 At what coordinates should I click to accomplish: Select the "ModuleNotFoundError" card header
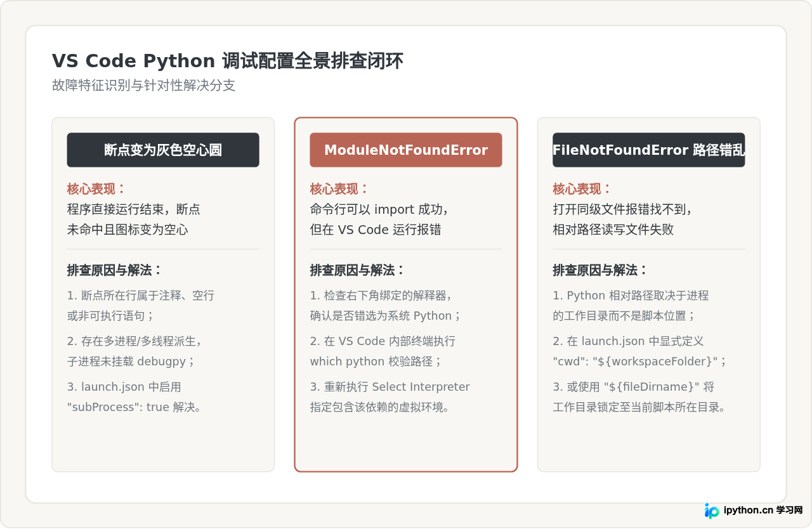[406, 150]
